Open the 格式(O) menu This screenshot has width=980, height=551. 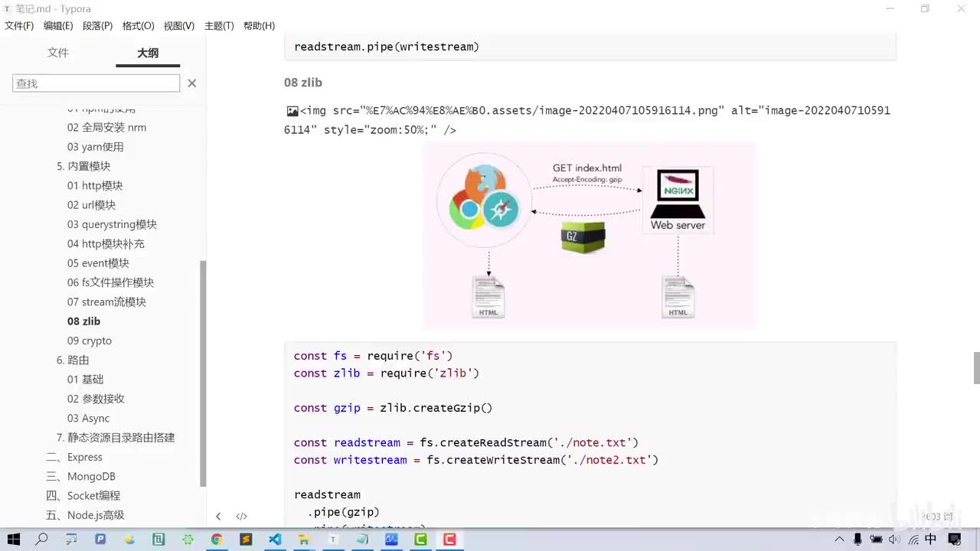click(x=138, y=26)
